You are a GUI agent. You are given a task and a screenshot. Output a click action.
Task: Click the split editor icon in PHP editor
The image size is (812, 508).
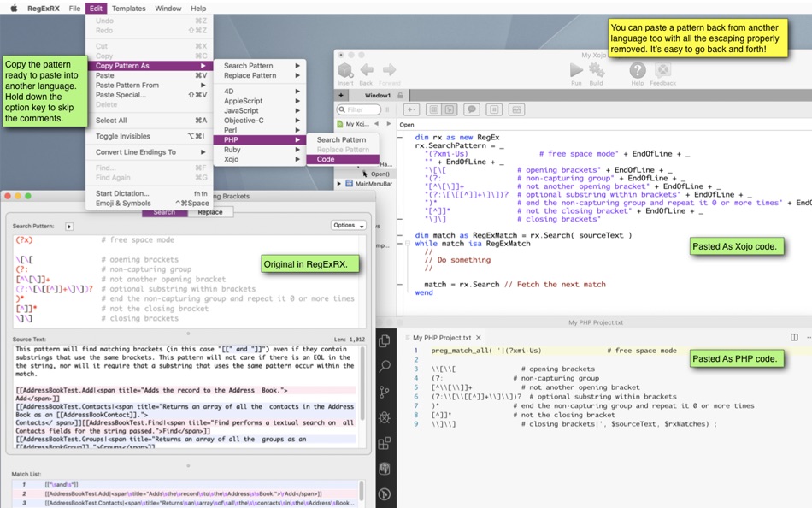(794, 338)
